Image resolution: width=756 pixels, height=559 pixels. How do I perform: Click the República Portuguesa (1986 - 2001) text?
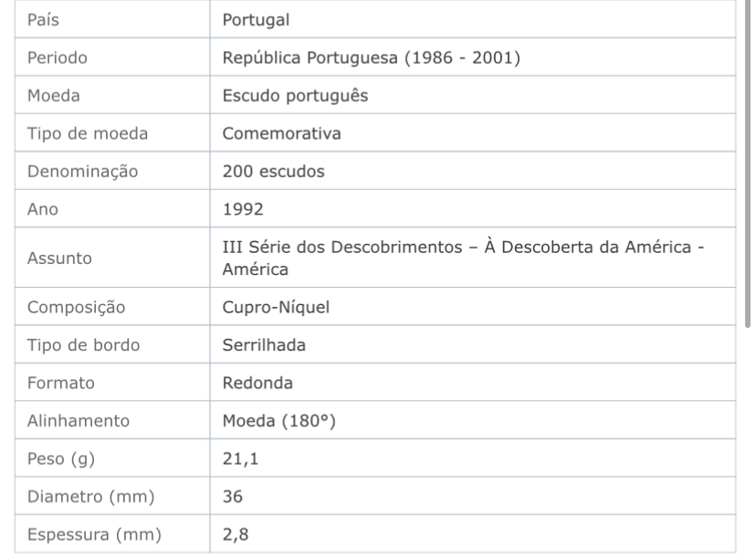point(372,58)
